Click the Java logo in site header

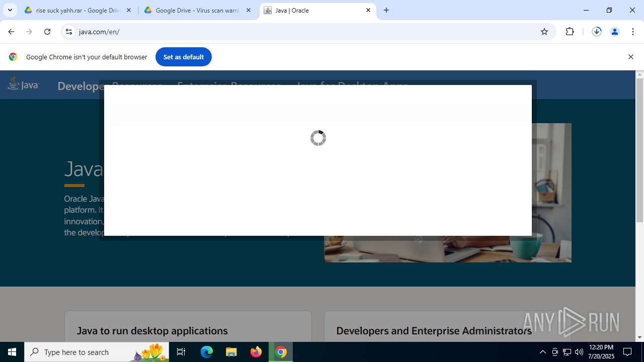[x=23, y=84]
